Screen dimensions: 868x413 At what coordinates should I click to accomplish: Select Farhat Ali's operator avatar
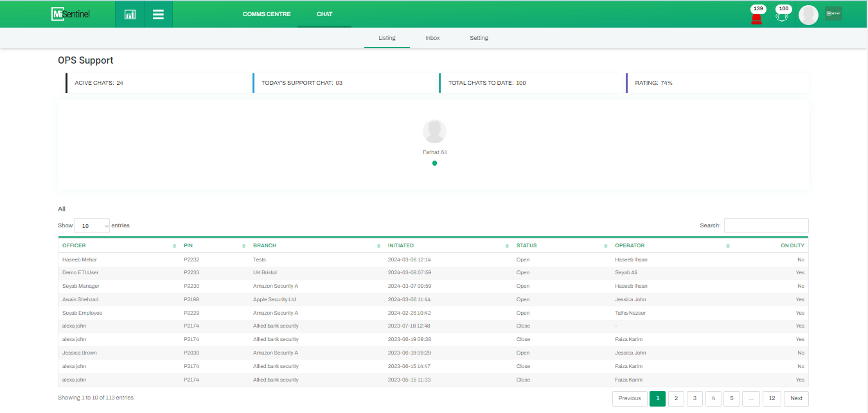[x=434, y=132]
